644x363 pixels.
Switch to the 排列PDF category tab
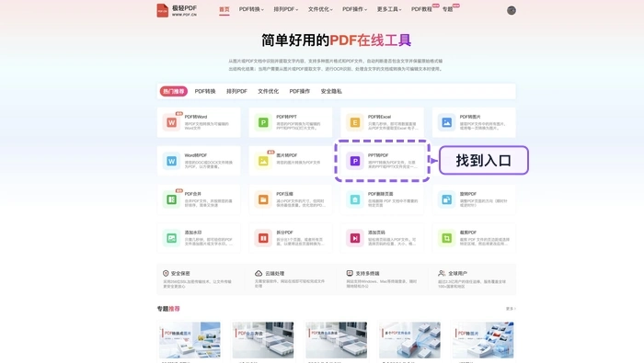click(x=236, y=91)
